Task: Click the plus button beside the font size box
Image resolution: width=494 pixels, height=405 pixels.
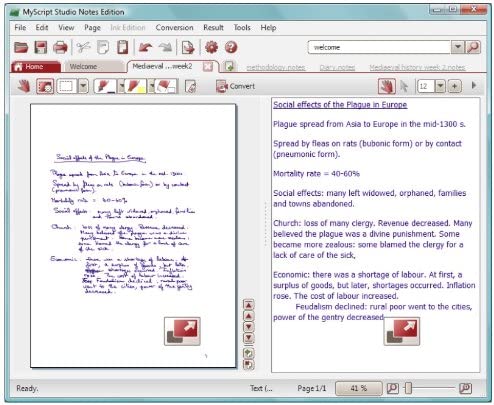Action: [x=454, y=86]
